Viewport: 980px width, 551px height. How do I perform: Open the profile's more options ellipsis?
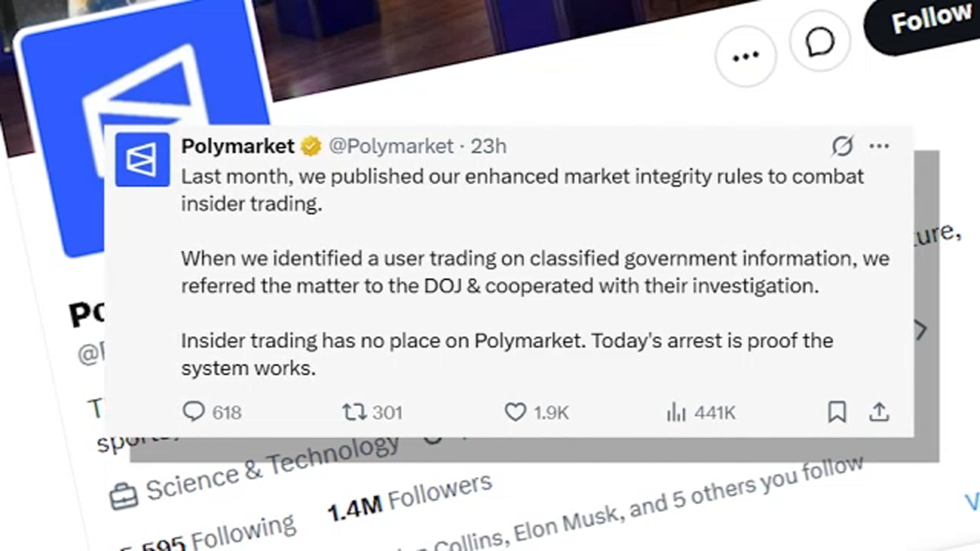point(746,56)
